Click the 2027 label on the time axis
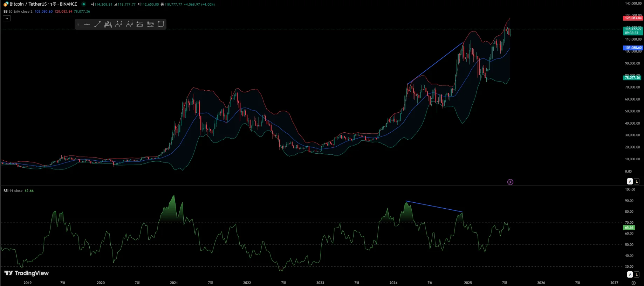 (x=614, y=282)
